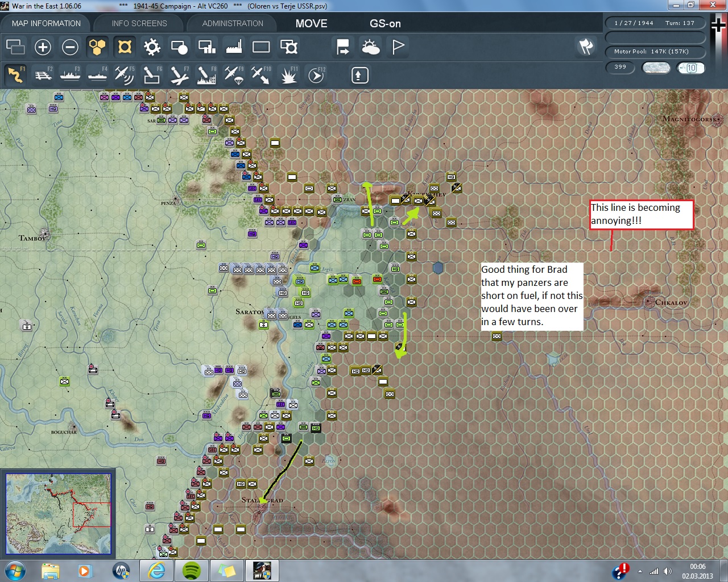
Task: Click the Penza city label
Action: (168, 203)
